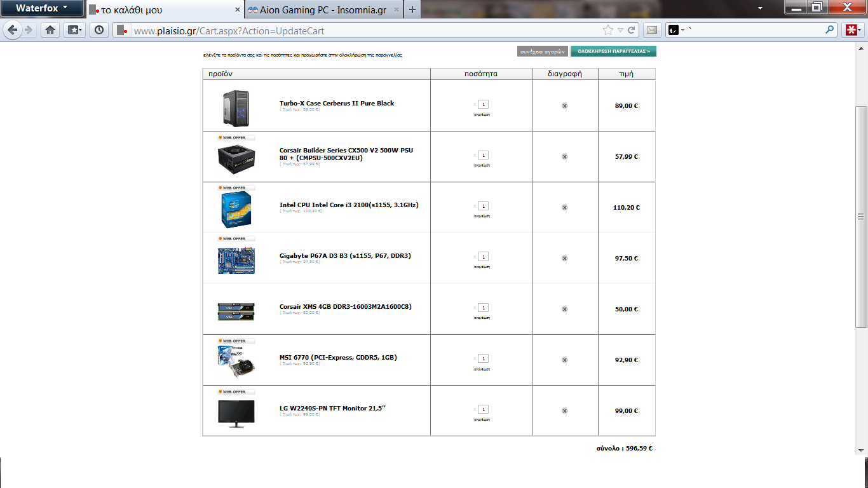868x488 pixels.
Task: Click quantity field for Intel Core i3
Action: coord(484,206)
